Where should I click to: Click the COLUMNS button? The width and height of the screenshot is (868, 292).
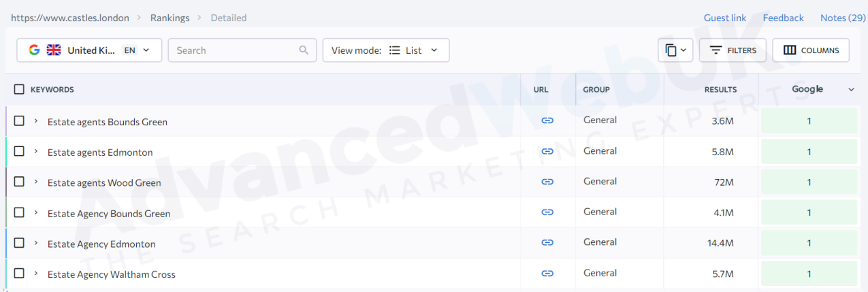coord(810,50)
